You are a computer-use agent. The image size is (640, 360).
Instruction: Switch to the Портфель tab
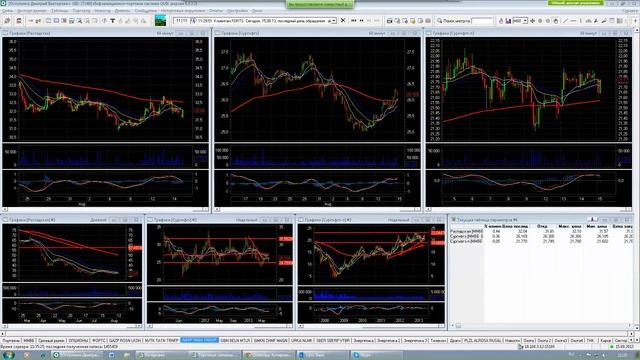11,340
